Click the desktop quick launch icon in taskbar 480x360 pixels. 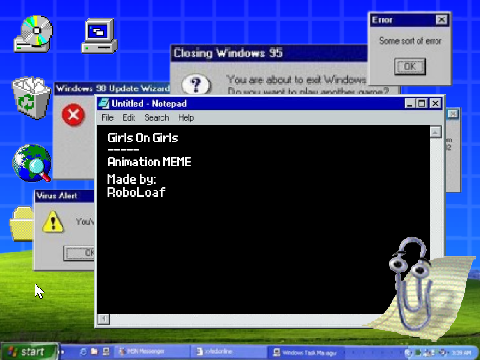tap(106, 352)
